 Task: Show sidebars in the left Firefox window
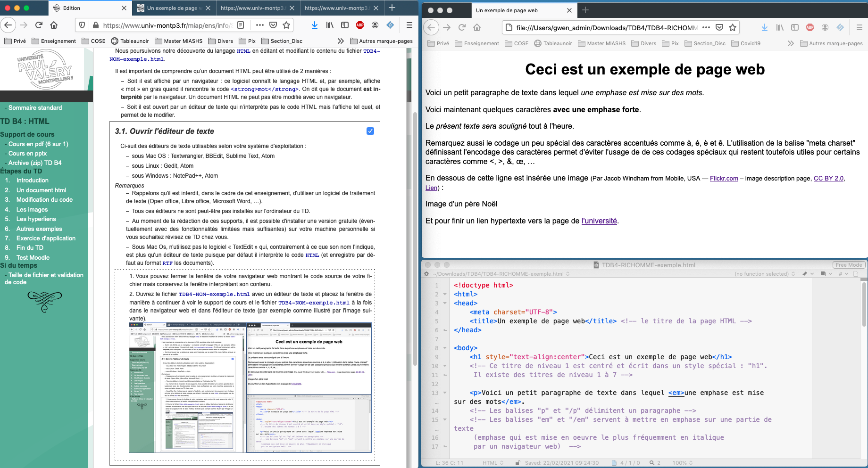click(x=345, y=25)
